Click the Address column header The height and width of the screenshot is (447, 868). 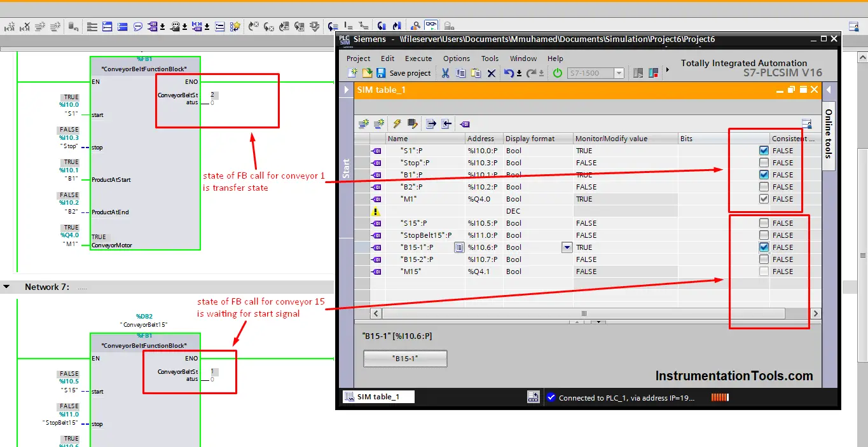click(x=484, y=139)
